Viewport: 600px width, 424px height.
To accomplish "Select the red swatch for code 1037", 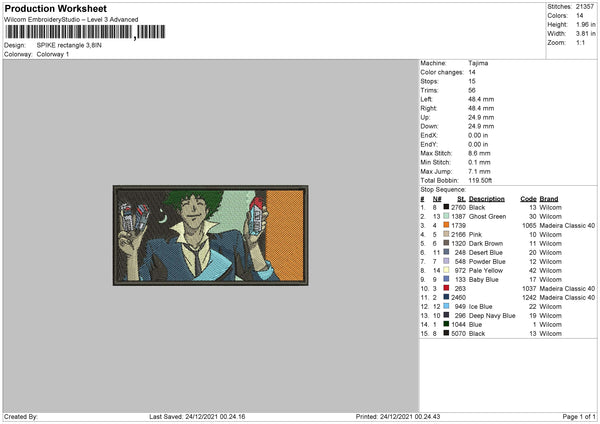I will (x=446, y=288).
